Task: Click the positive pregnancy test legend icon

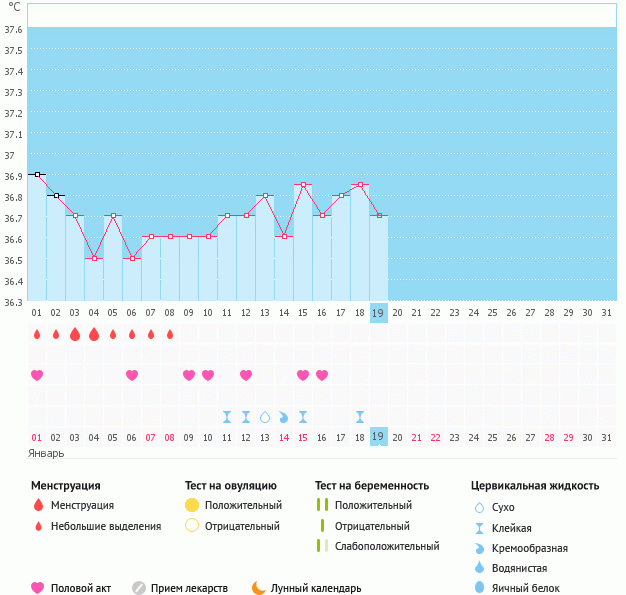Action: 321,505
